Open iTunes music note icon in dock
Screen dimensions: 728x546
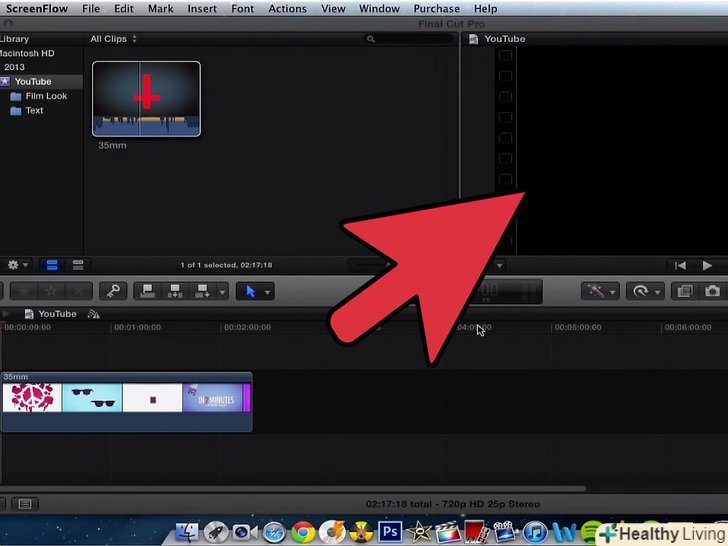point(535,532)
